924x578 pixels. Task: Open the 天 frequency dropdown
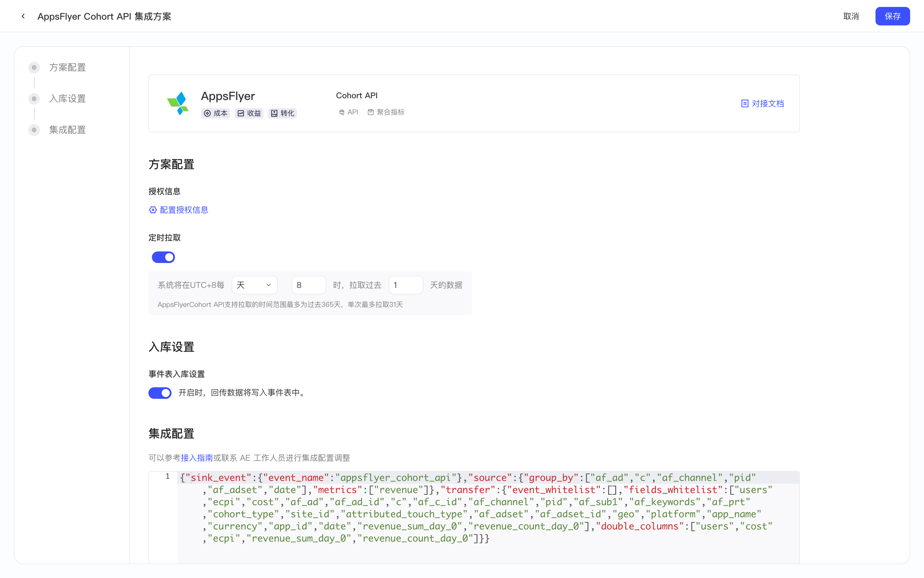(254, 285)
